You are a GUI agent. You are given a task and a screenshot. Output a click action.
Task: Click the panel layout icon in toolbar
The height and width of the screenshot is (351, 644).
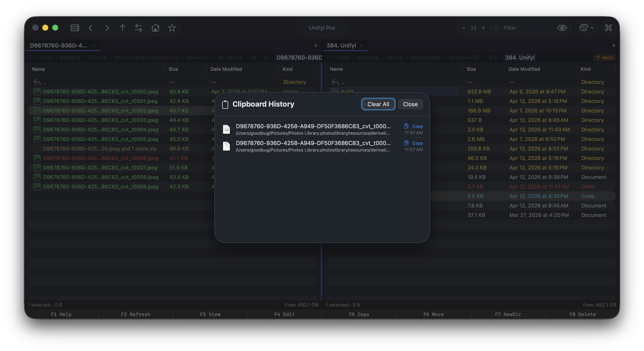click(x=75, y=28)
